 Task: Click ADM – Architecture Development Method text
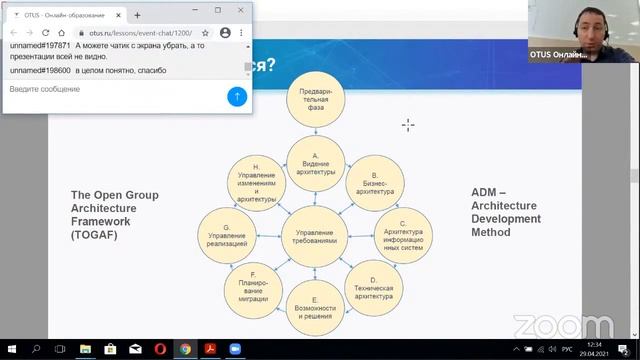pyautogui.click(x=506, y=212)
